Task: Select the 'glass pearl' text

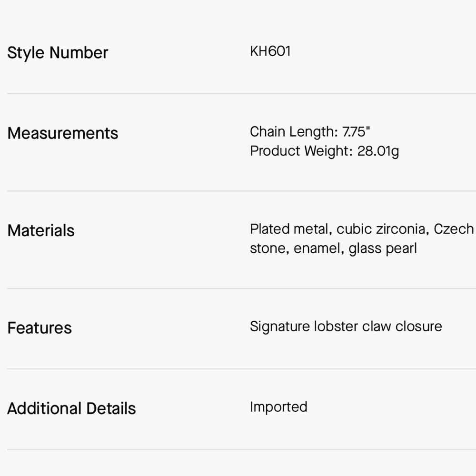Action: [383, 248]
